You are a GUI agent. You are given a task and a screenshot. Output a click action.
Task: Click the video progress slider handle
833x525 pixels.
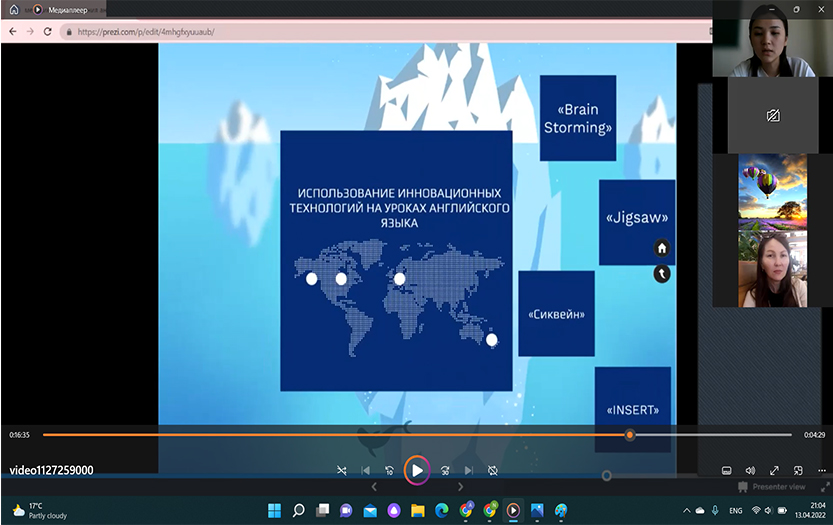point(629,435)
